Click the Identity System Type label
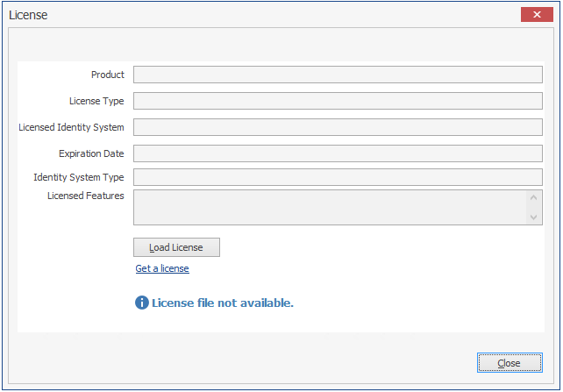 [x=79, y=177]
